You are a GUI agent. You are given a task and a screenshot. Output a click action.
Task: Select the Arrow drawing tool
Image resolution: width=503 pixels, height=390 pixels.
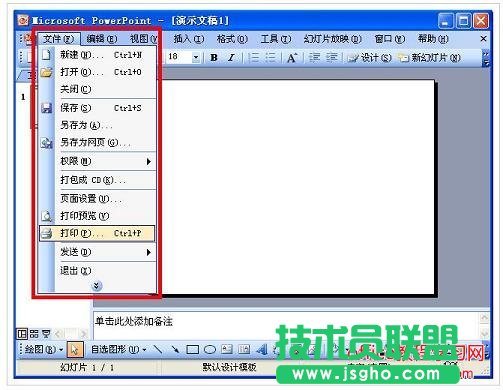175,349
